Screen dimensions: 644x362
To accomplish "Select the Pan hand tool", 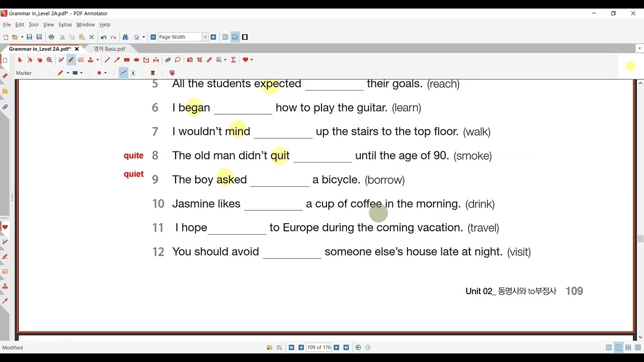I will click(x=39, y=60).
